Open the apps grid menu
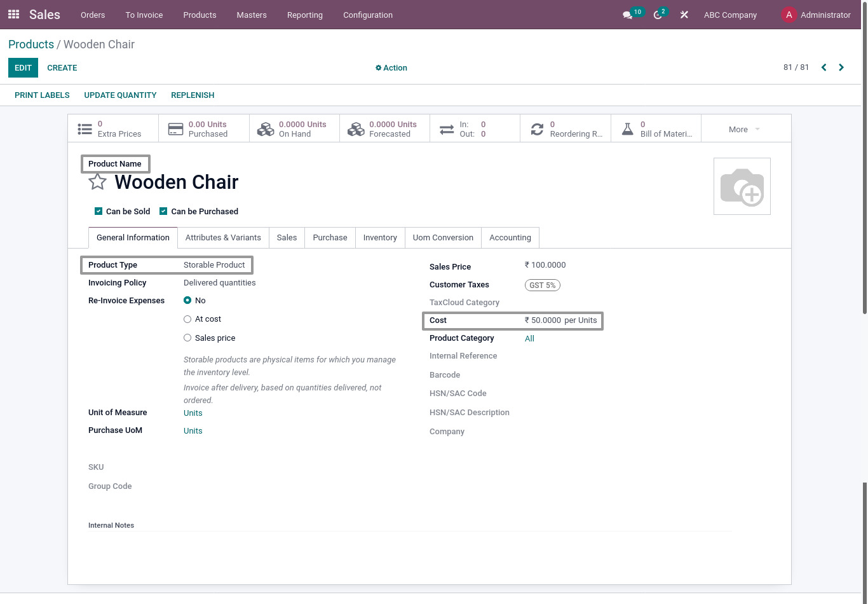The width and height of the screenshot is (868, 604). coord(13,15)
